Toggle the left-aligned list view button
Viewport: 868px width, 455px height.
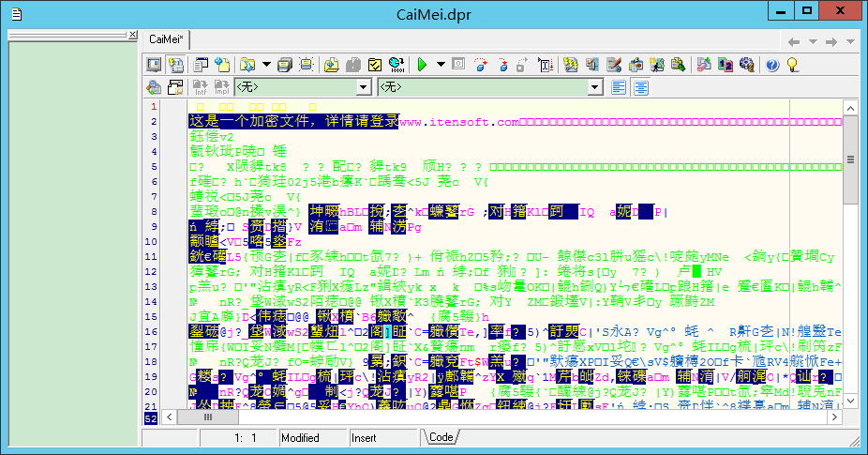pos(619,87)
